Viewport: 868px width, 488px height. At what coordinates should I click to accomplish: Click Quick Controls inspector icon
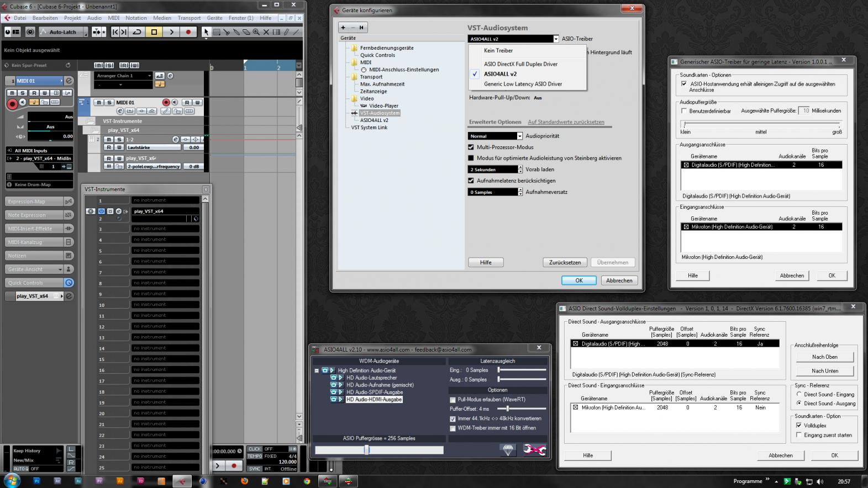69,283
